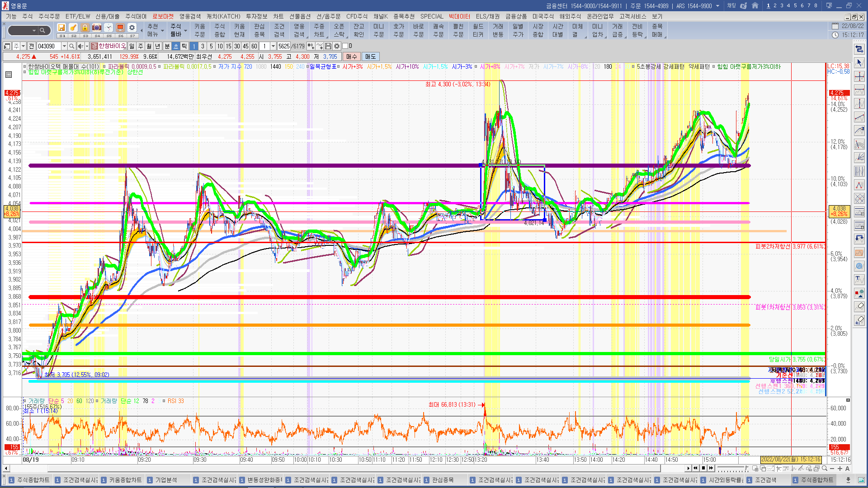Screen dimensions: 868x488
Task: Toggle the D checkbox in the chart toolbar
Action: tap(345, 46)
